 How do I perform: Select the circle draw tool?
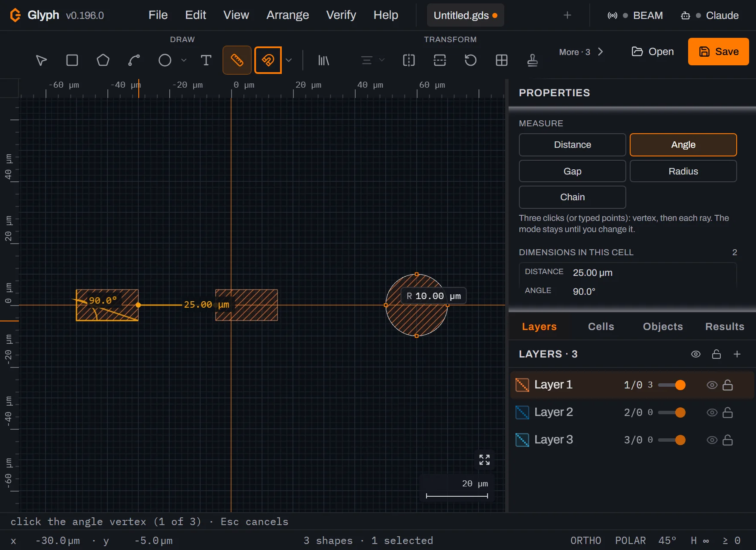tap(165, 60)
